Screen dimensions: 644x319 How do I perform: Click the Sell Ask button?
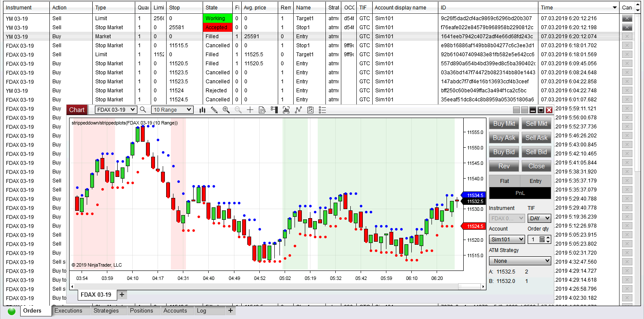(536, 138)
